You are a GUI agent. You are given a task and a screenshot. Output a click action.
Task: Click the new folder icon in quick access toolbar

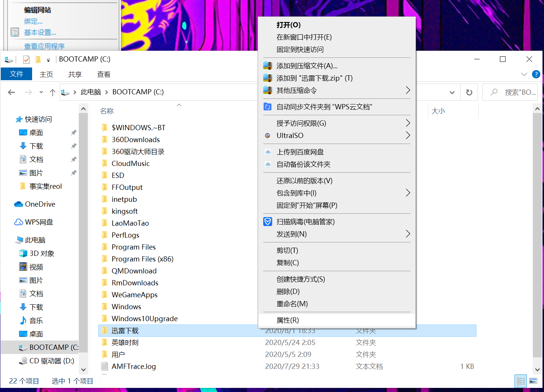click(x=38, y=59)
